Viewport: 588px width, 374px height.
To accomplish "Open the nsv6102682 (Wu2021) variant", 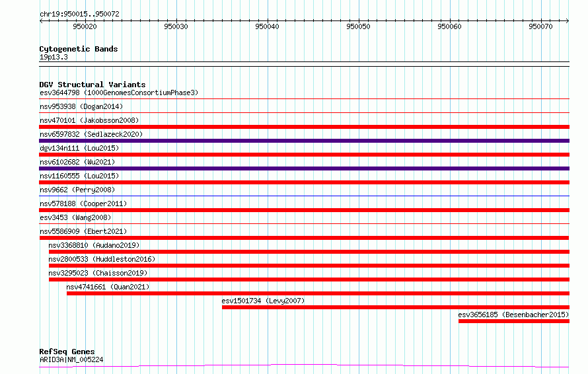I will pos(77,162).
